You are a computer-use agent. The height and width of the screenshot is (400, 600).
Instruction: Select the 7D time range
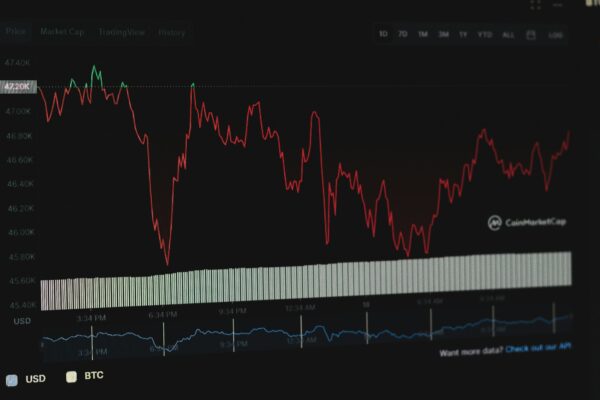(x=403, y=34)
